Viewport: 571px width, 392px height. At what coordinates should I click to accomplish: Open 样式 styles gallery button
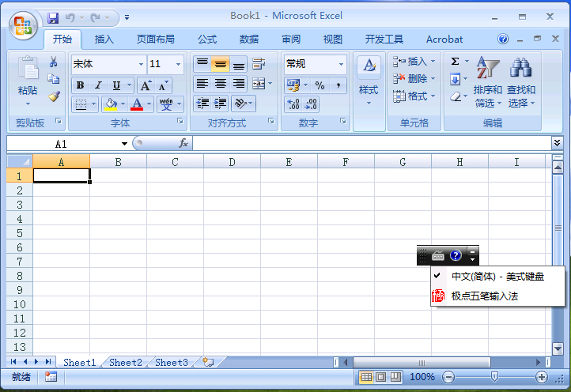(x=369, y=82)
